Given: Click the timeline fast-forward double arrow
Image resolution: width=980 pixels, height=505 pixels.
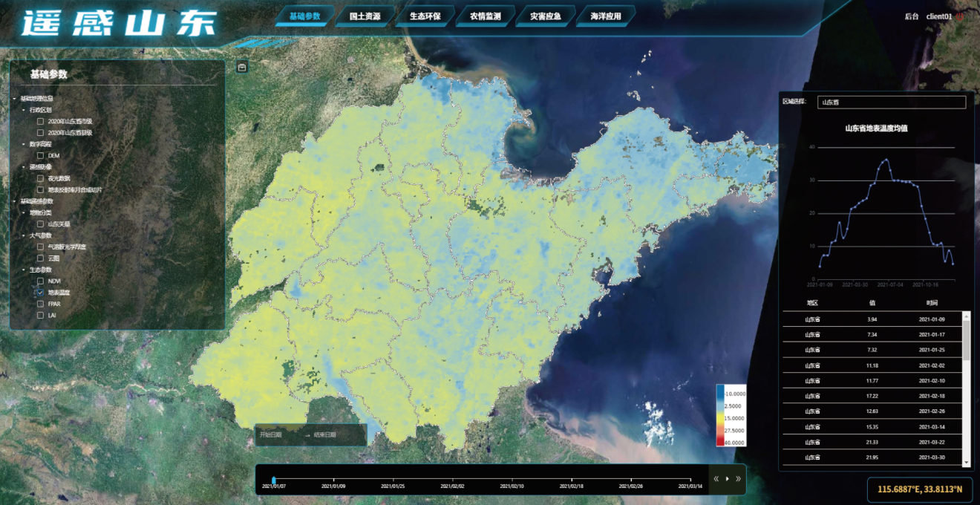Looking at the screenshot, I should tap(738, 479).
